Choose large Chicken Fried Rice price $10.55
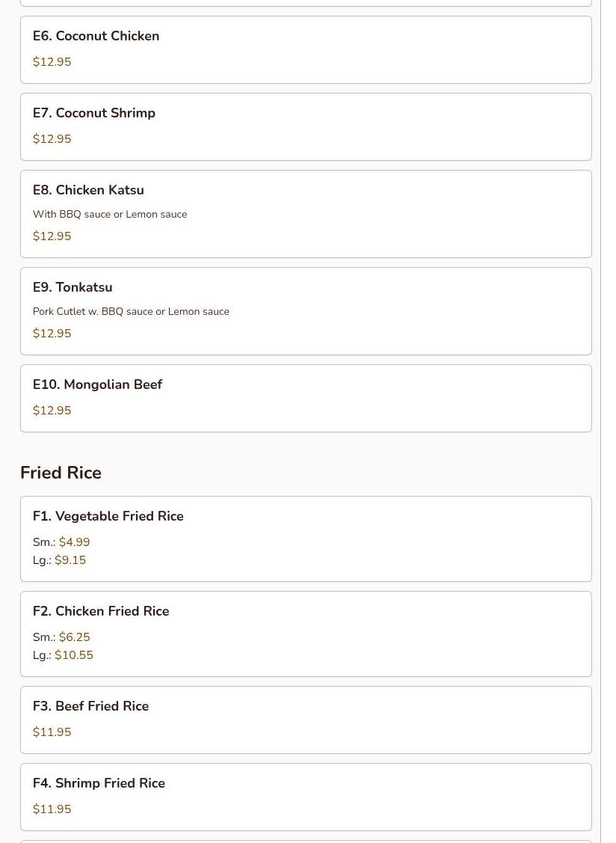The image size is (616, 843). click(74, 655)
